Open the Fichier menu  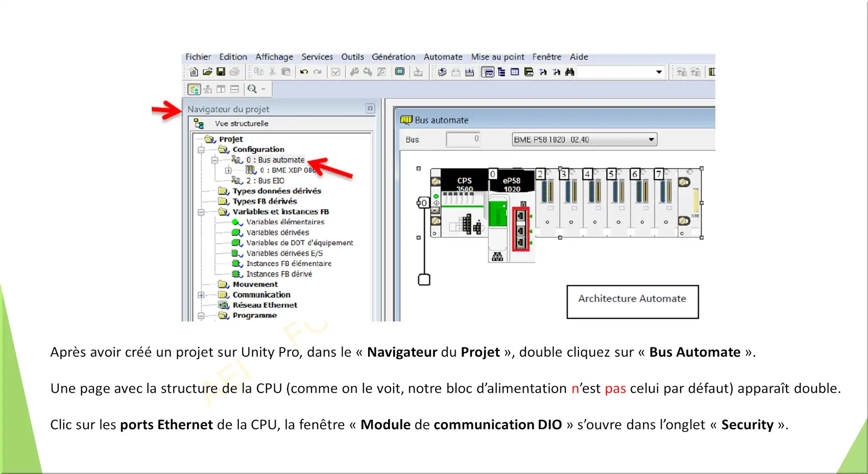(x=198, y=57)
